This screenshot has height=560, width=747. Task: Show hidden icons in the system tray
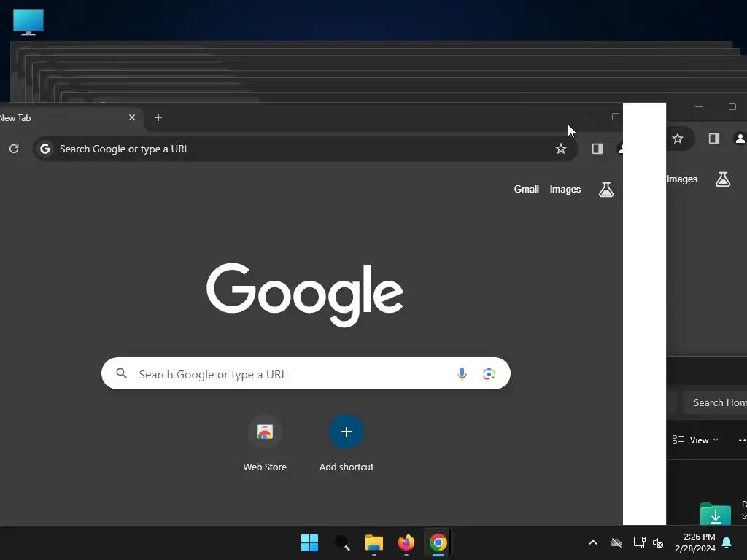[593, 542]
